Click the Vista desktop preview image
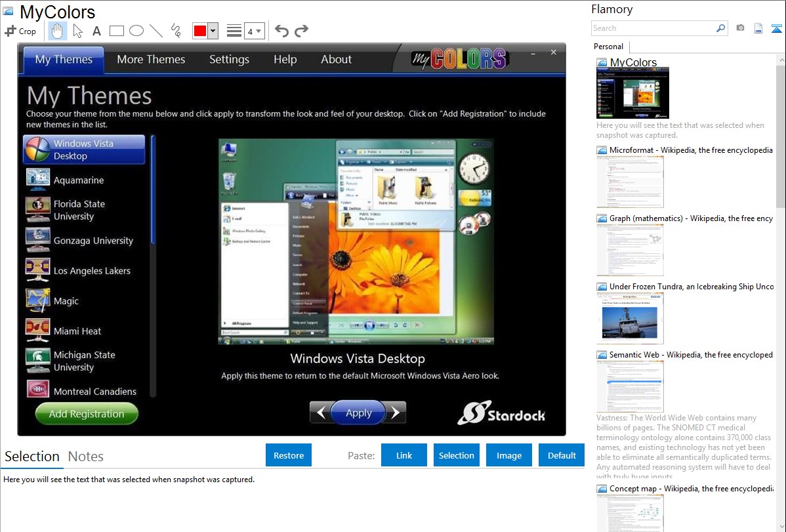 356,241
